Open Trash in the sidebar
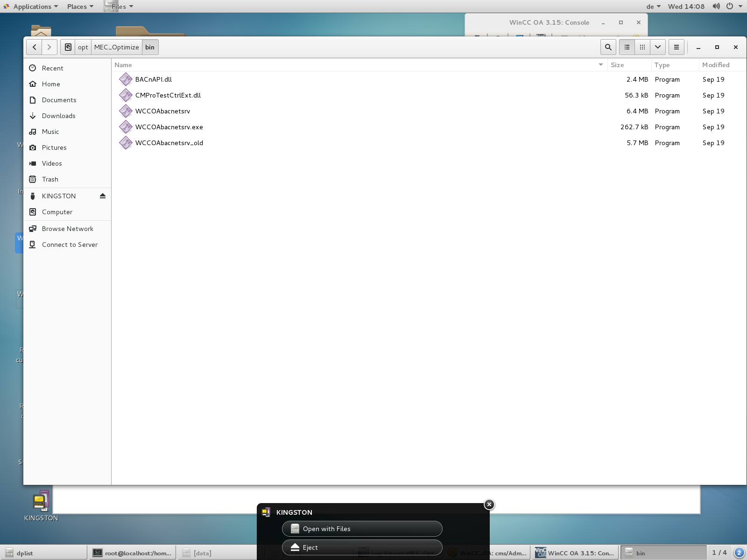This screenshot has height=560, width=747. point(50,179)
